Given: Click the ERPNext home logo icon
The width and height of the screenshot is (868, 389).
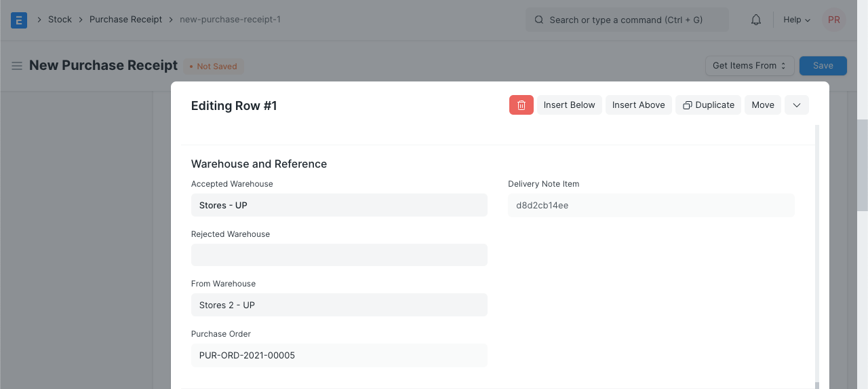Looking at the screenshot, I should [x=19, y=20].
